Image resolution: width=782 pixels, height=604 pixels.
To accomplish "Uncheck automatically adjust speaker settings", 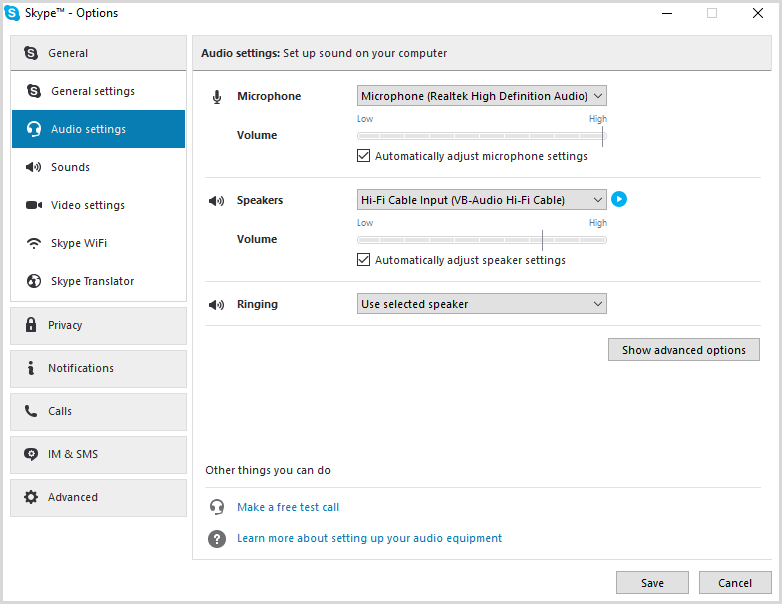I will (364, 260).
